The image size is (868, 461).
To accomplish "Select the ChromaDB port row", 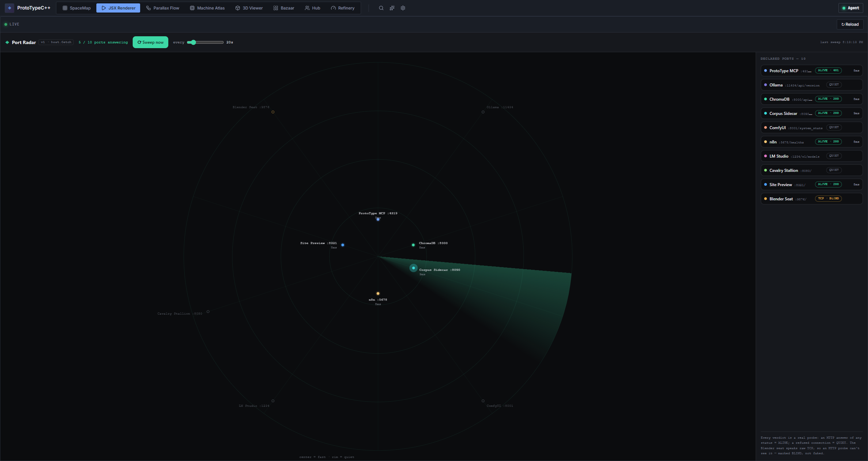I will point(811,99).
